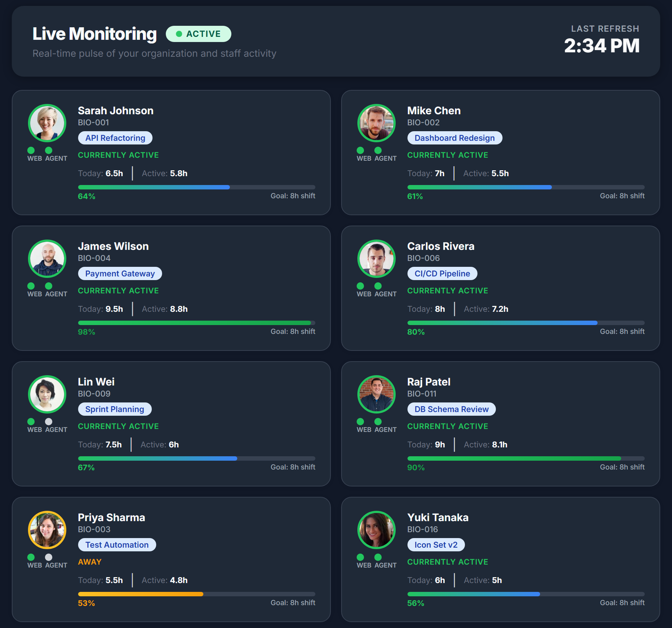Click the BIO-011 employee ID
Screen dimensions: 672x628
[422, 394]
